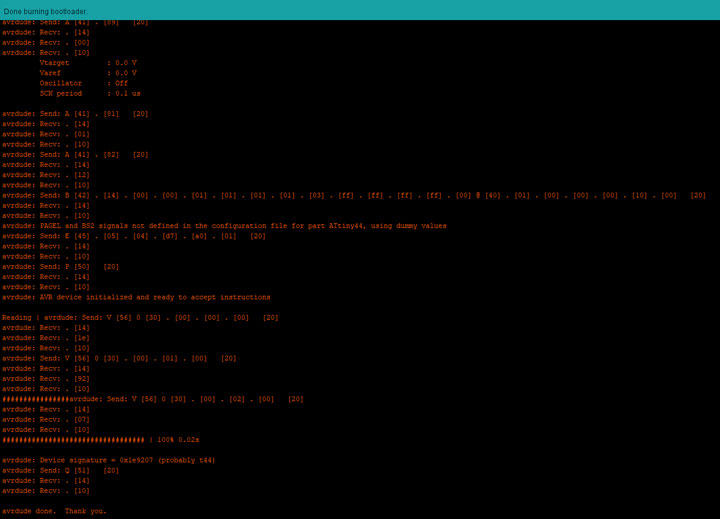Select the 'Recv: . [12]' line
Screen dimensions: 720x519
46,175
